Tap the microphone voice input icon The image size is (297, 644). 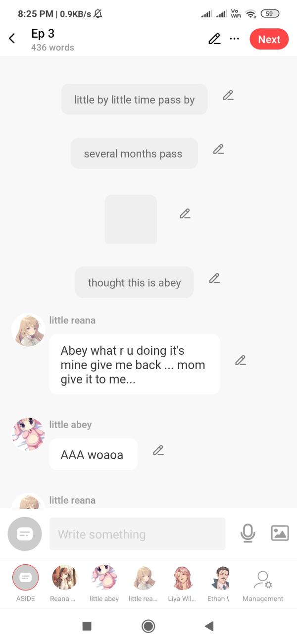coord(247,533)
